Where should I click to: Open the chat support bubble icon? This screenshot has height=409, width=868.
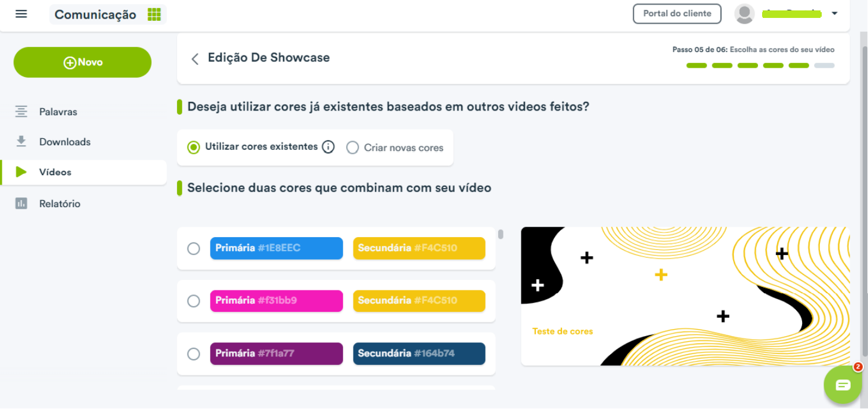click(843, 385)
